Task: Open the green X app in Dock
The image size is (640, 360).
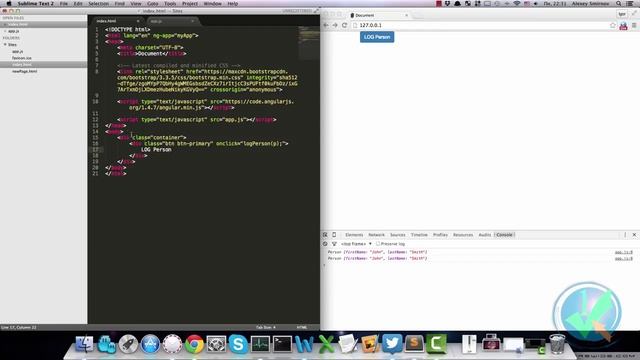Action: point(326,344)
